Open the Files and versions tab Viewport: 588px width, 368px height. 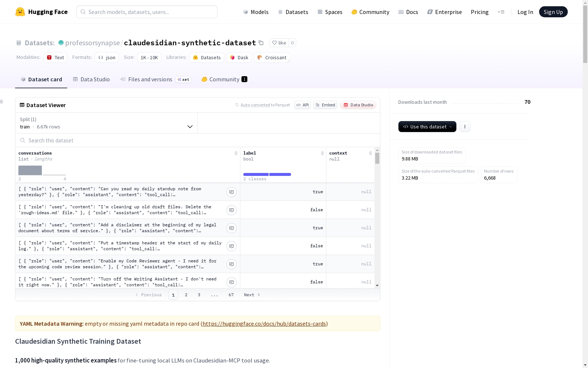coord(155,79)
